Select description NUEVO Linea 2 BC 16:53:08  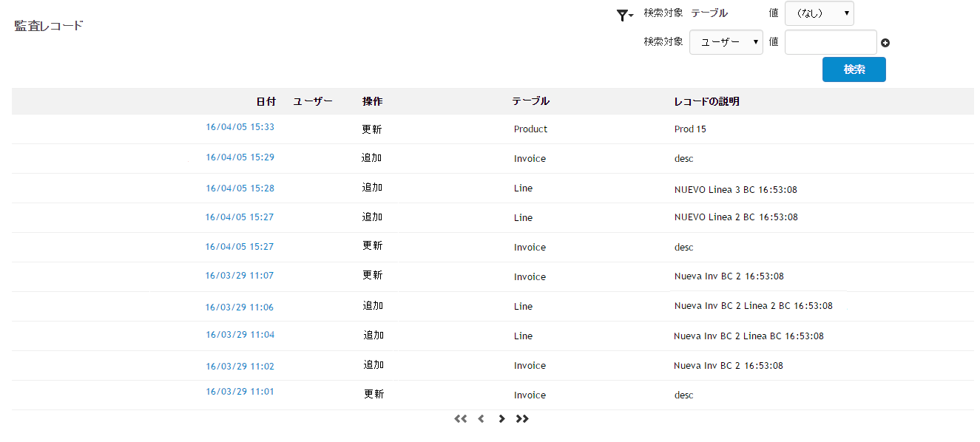click(x=736, y=217)
